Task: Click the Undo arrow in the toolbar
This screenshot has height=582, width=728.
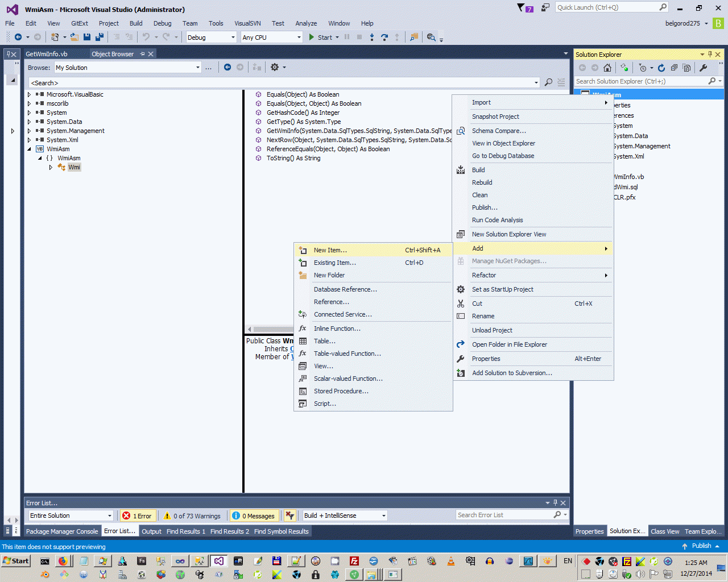Action: point(146,37)
